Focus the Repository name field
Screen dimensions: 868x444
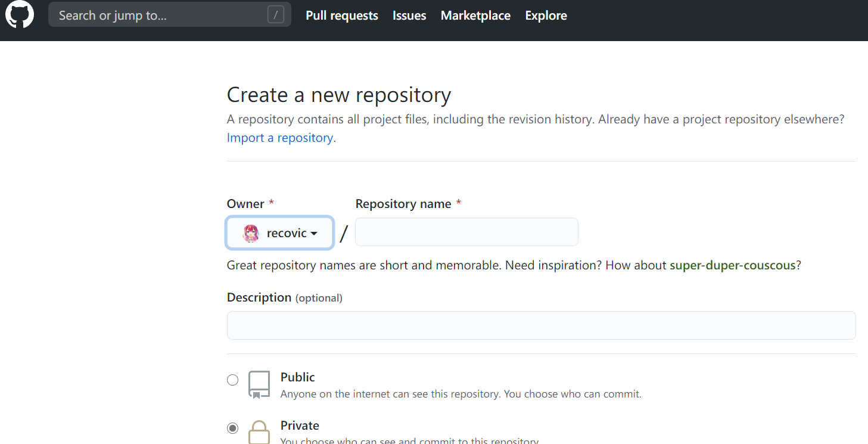point(466,232)
